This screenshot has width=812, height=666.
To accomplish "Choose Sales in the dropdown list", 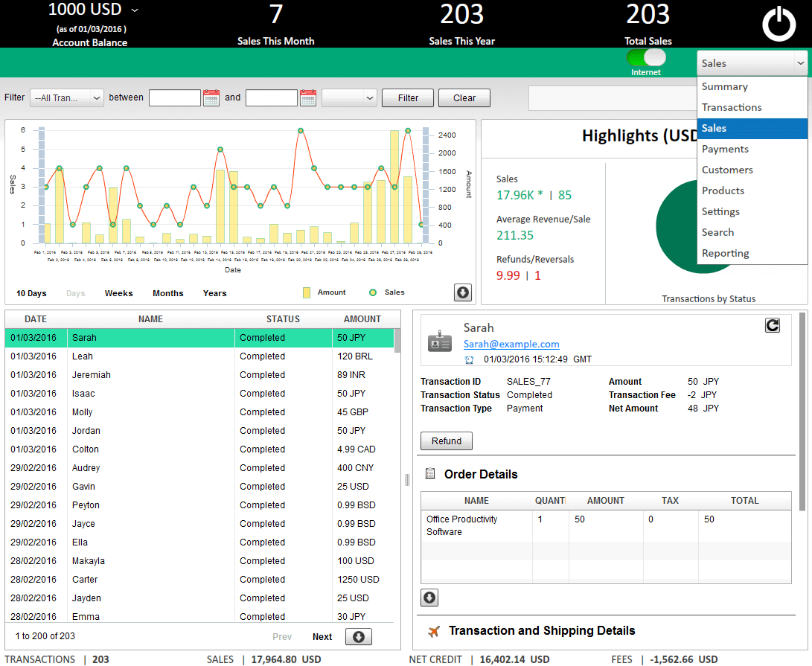I will click(x=752, y=129).
